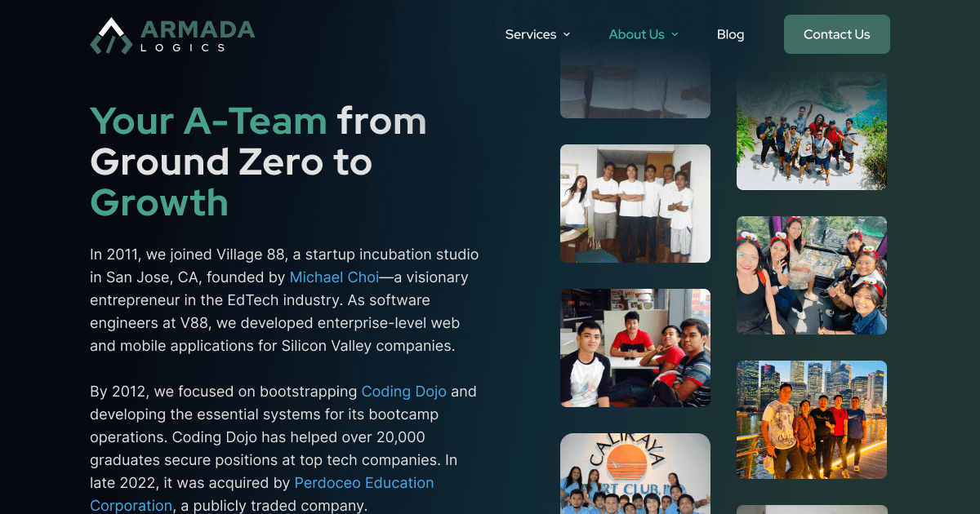The image size is (980, 514).
Task: Go to the Blog page
Action: click(730, 34)
